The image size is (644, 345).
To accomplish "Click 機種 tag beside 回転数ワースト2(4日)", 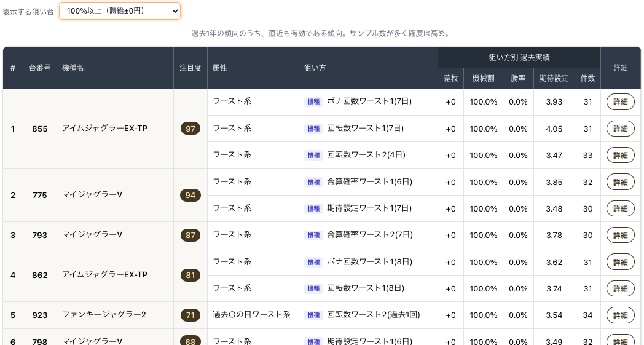I will 313,155.
